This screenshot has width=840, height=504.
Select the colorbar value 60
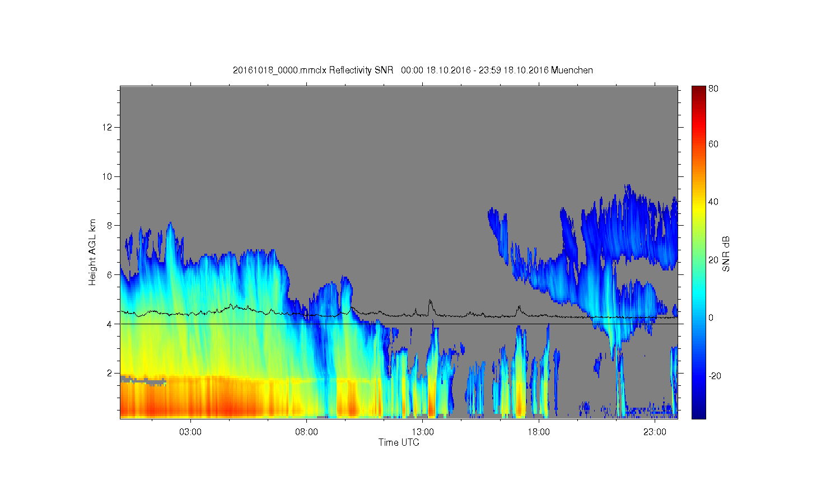[x=713, y=144]
